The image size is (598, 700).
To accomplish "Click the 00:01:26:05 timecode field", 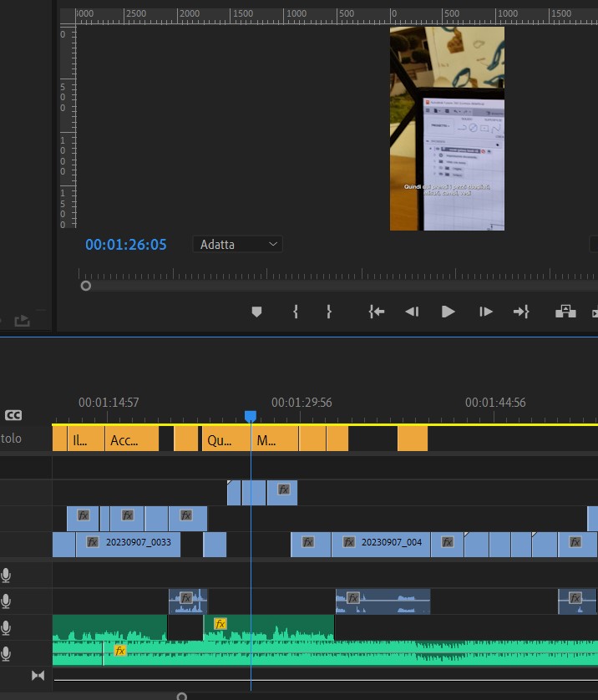I will tap(126, 245).
